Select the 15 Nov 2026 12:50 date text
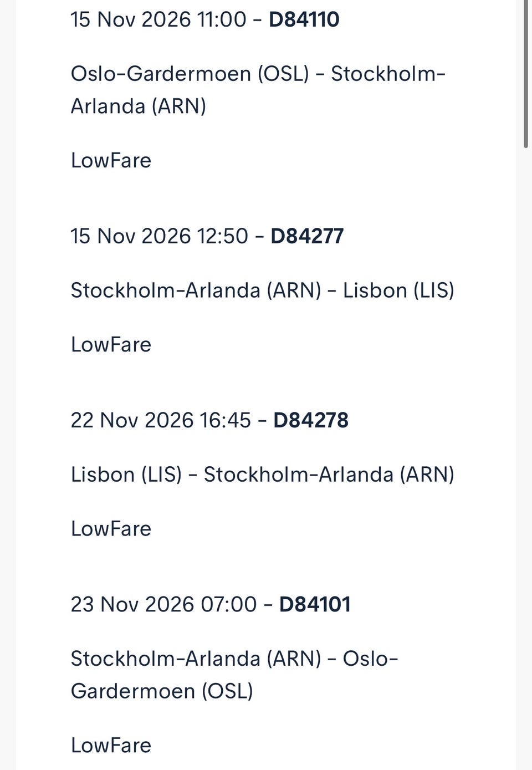 click(x=159, y=236)
